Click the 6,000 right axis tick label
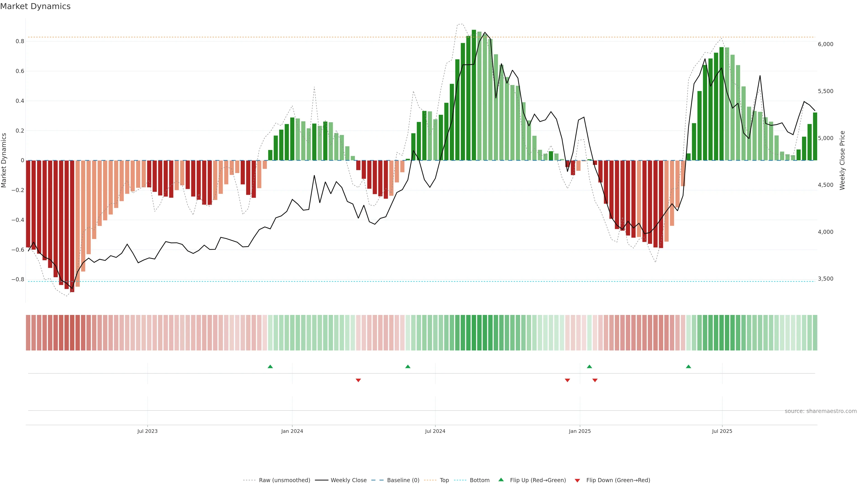 click(x=825, y=44)
